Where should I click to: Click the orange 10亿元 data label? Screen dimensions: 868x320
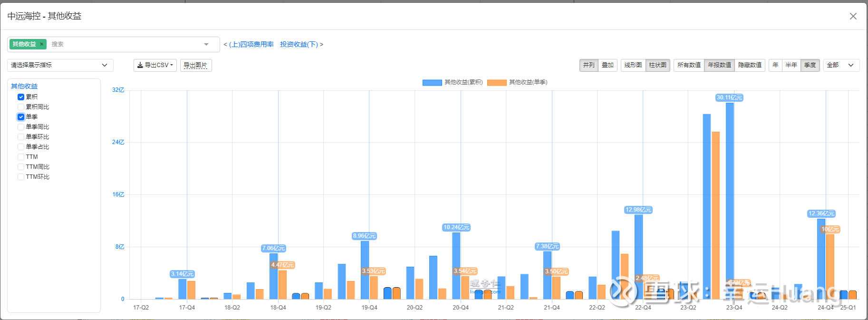830,229
